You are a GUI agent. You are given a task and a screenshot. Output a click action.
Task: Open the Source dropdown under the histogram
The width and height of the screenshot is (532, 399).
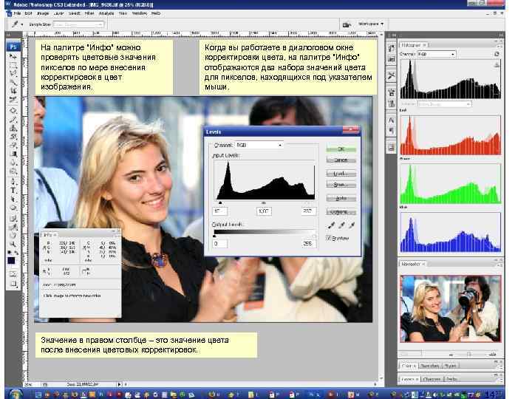tap(445, 104)
